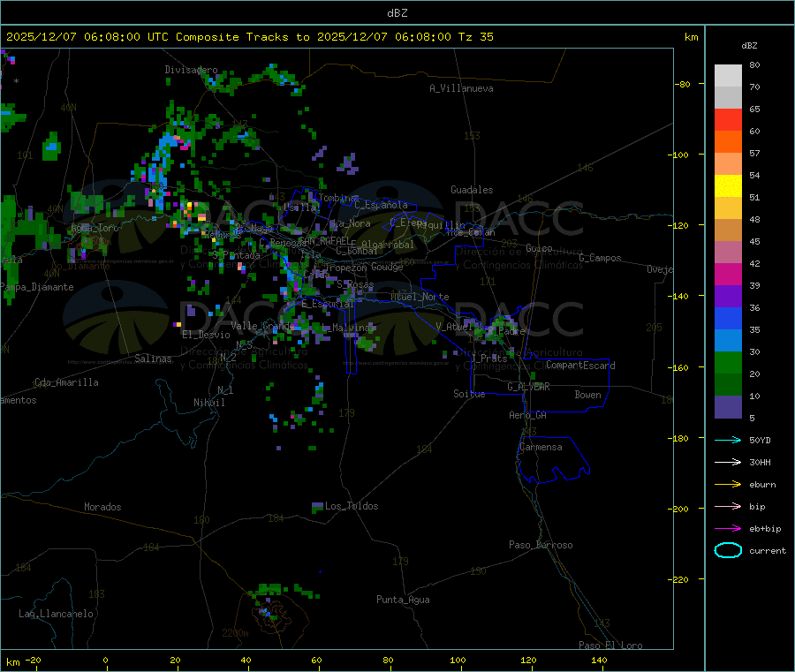
Task: Click the 'A_Villanueva' map label
Action: (461, 88)
